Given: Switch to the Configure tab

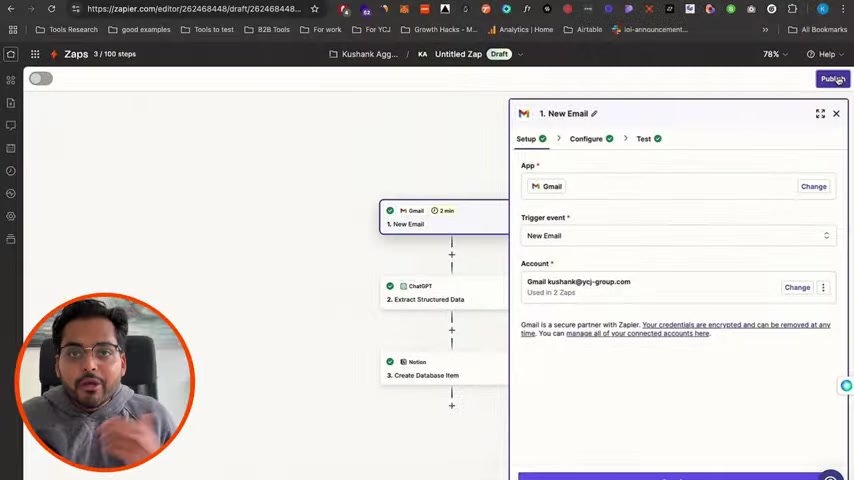Looking at the screenshot, I should pos(591,139).
